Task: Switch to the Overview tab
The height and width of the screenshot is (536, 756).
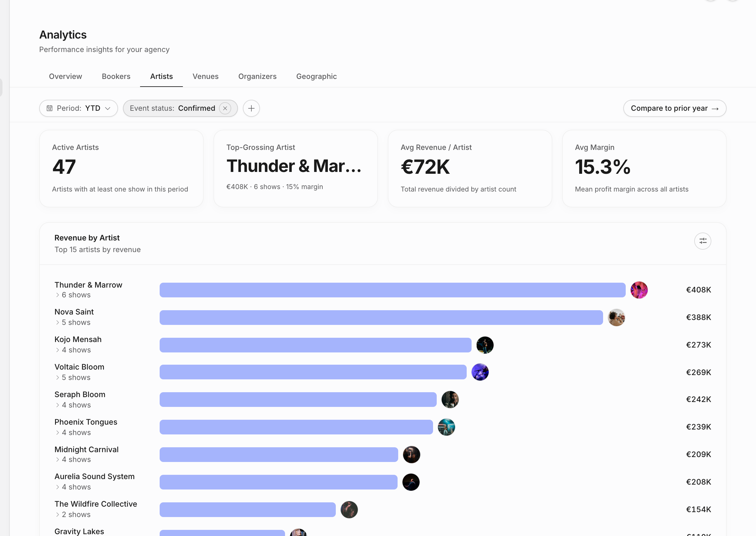Action: pyautogui.click(x=65, y=76)
